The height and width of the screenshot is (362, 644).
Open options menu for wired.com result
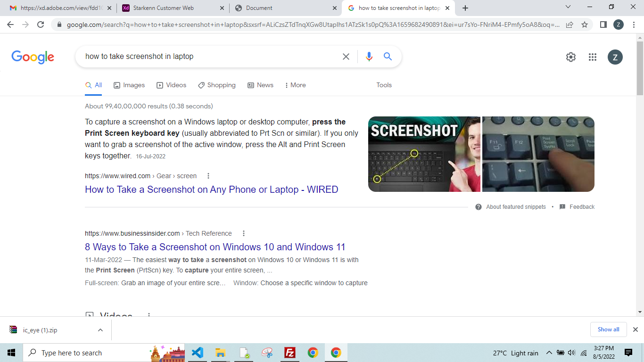pos(208,176)
